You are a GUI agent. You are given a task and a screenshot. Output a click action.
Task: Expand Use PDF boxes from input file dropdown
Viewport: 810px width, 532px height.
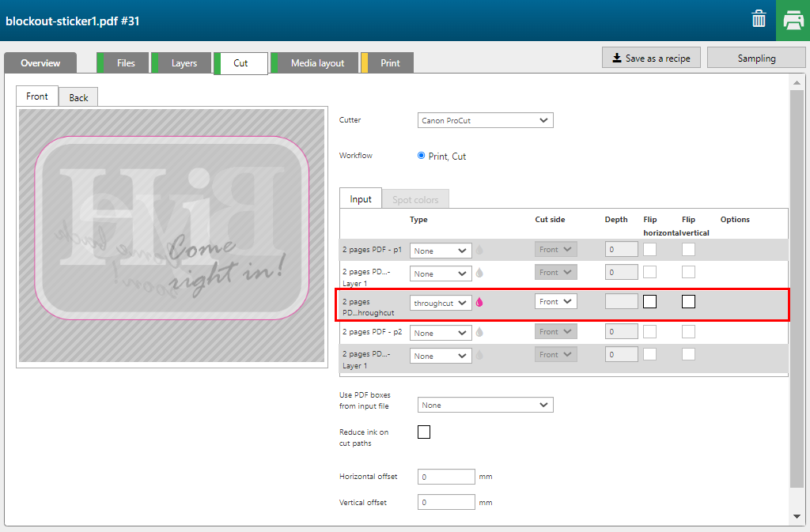click(x=485, y=405)
